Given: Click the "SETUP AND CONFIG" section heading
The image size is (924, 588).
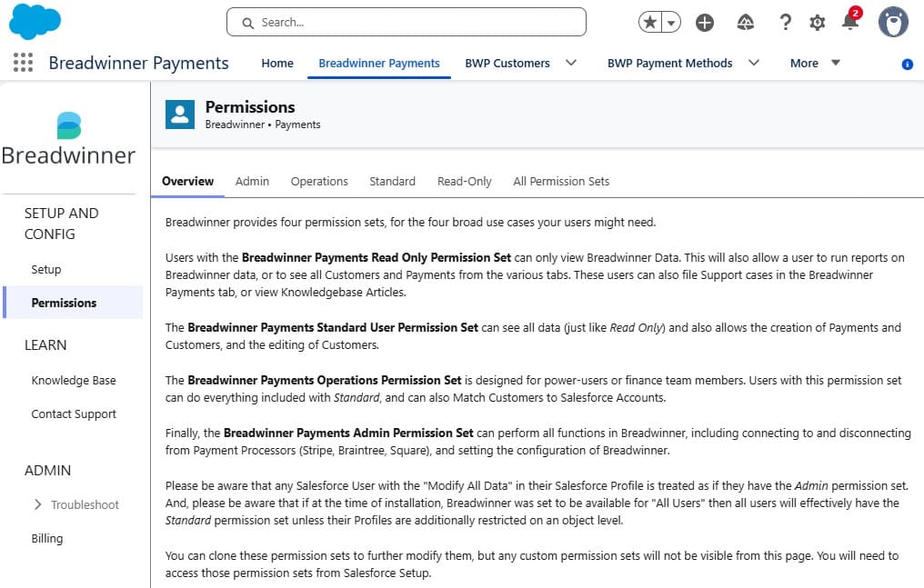Looking at the screenshot, I should [x=61, y=224].
